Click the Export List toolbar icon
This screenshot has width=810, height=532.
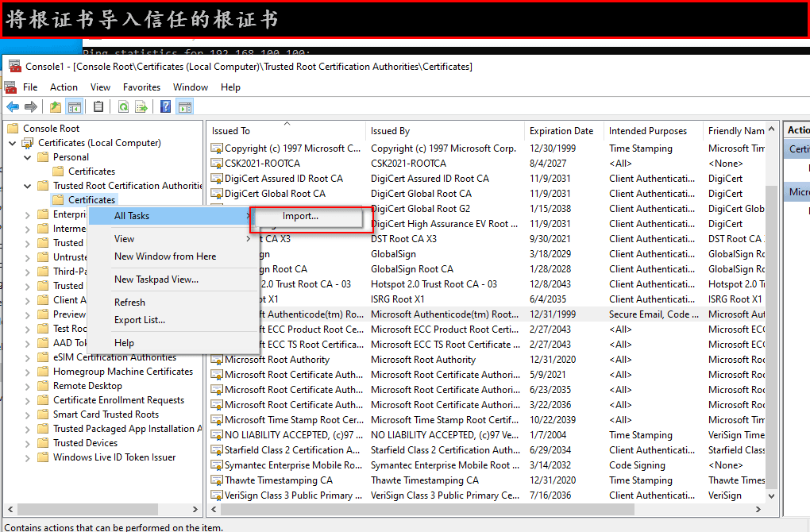pyautogui.click(x=141, y=106)
